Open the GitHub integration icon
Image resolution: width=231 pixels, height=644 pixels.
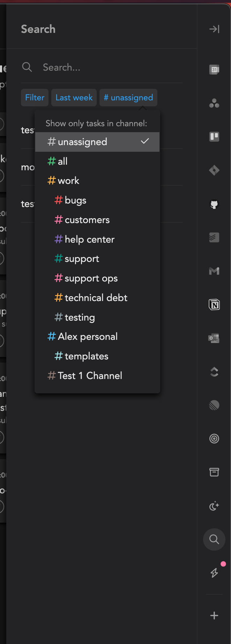click(214, 204)
